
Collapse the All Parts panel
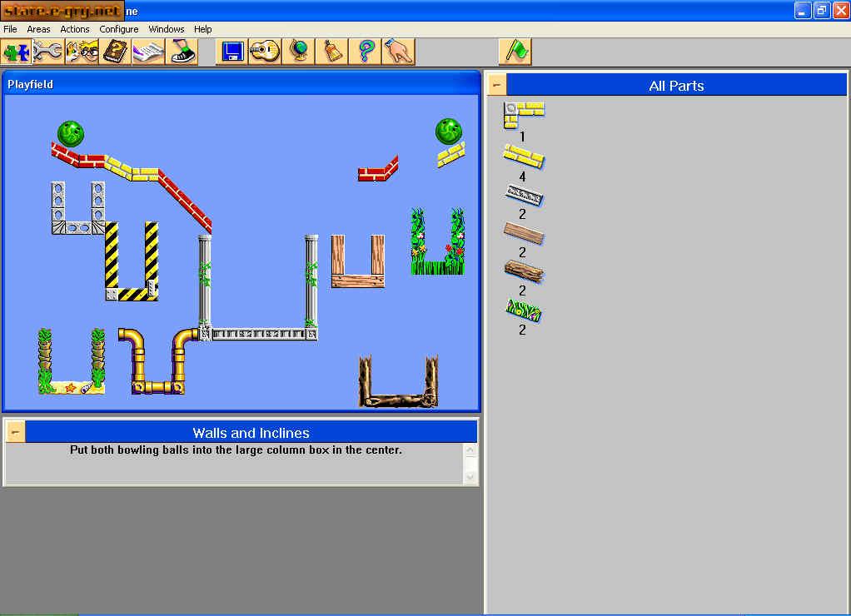click(496, 85)
